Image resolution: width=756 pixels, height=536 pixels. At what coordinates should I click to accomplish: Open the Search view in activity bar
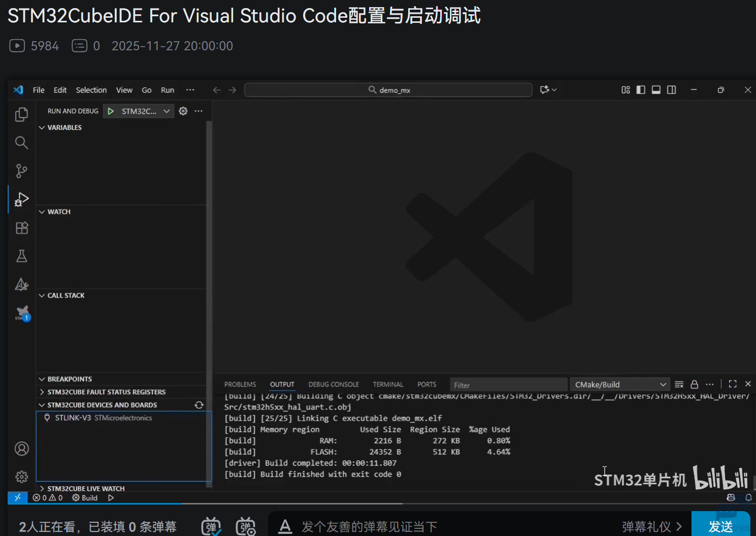coord(21,143)
